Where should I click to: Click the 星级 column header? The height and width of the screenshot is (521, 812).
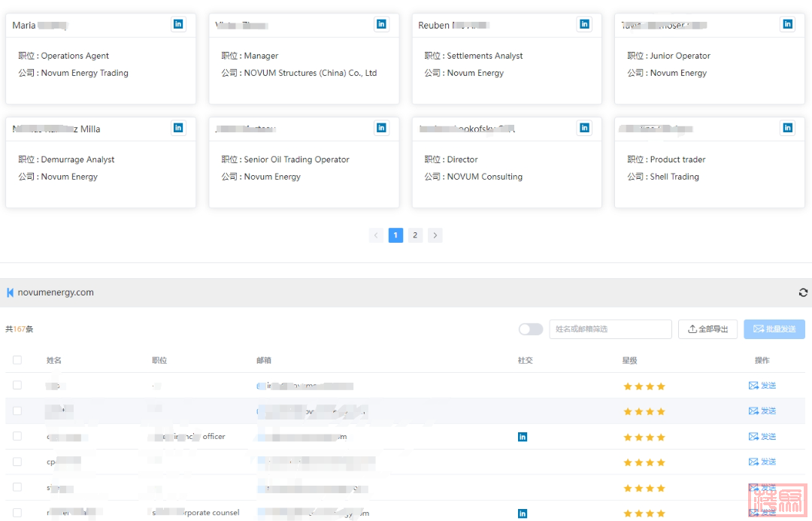630,360
